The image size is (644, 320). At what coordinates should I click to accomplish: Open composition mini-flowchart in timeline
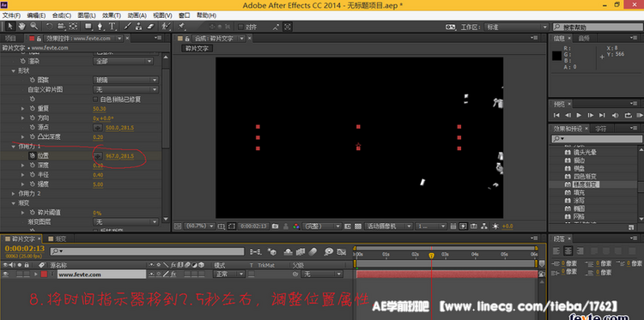pos(256,251)
